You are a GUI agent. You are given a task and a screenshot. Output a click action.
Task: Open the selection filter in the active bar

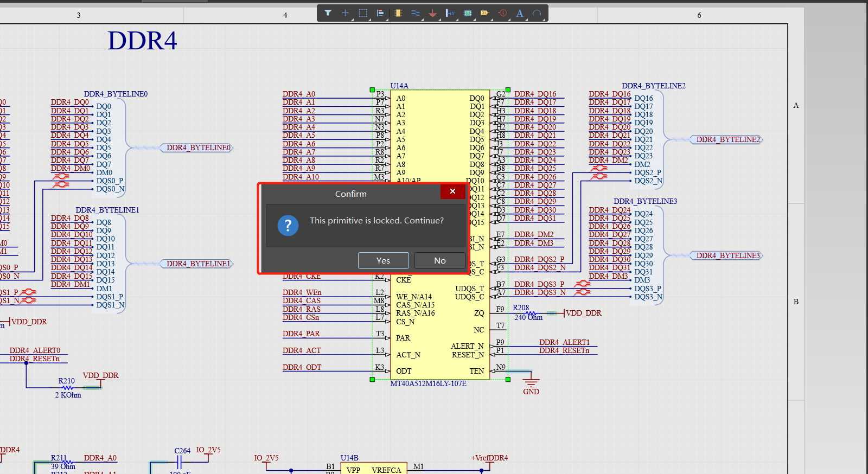[x=328, y=13]
